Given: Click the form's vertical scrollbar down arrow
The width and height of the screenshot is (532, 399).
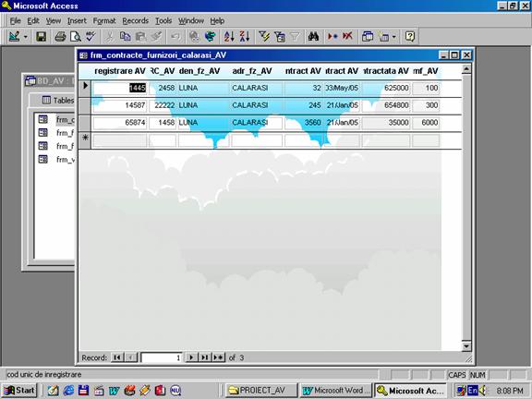Looking at the screenshot, I should pyautogui.click(x=466, y=346).
